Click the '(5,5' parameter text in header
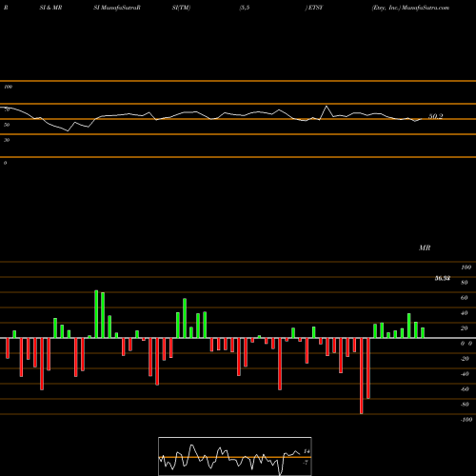476x476 pixels. click(245, 8)
